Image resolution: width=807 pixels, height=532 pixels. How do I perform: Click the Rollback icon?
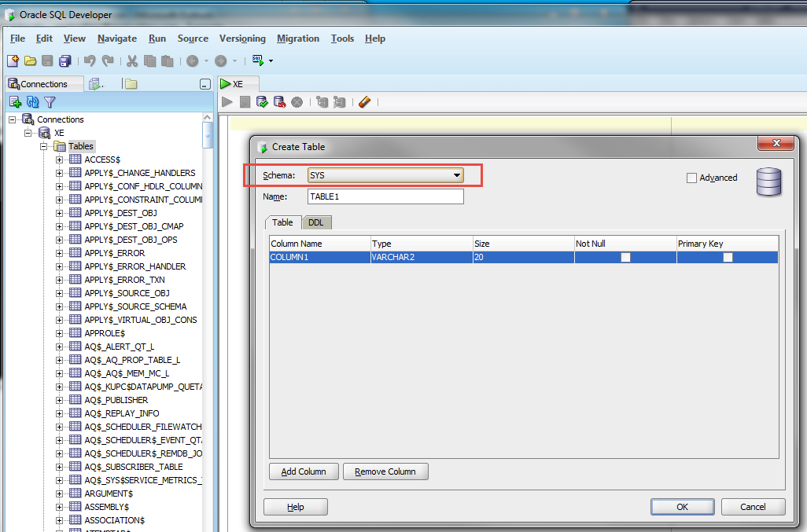click(x=279, y=102)
